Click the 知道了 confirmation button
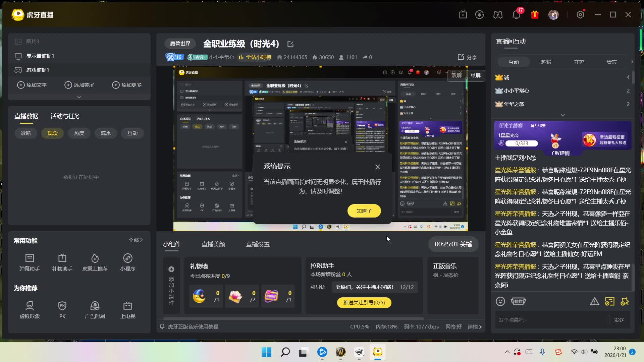Viewport: 644px width, 362px height. [364, 211]
